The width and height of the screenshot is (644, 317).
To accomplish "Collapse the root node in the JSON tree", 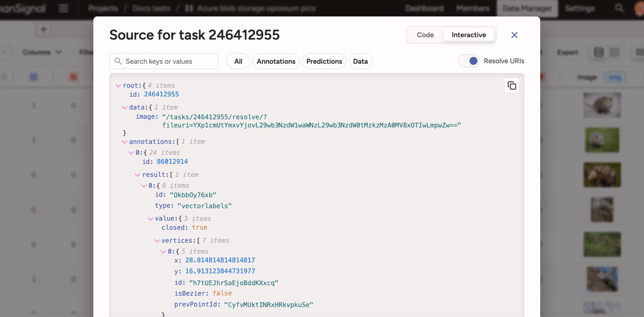I will tap(118, 85).
